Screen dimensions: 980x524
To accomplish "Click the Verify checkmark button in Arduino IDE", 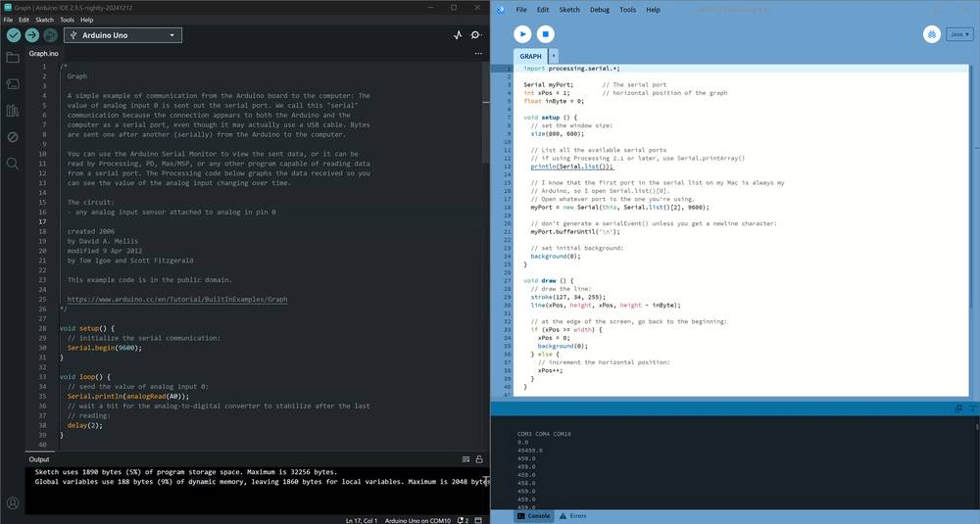I will [13, 35].
